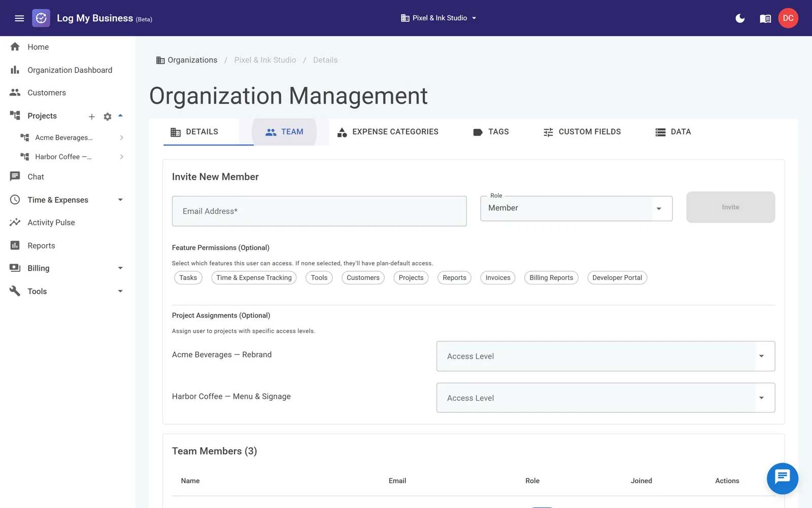
Task: Switch to the Expense Categories tab
Action: pyautogui.click(x=388, y=132)
